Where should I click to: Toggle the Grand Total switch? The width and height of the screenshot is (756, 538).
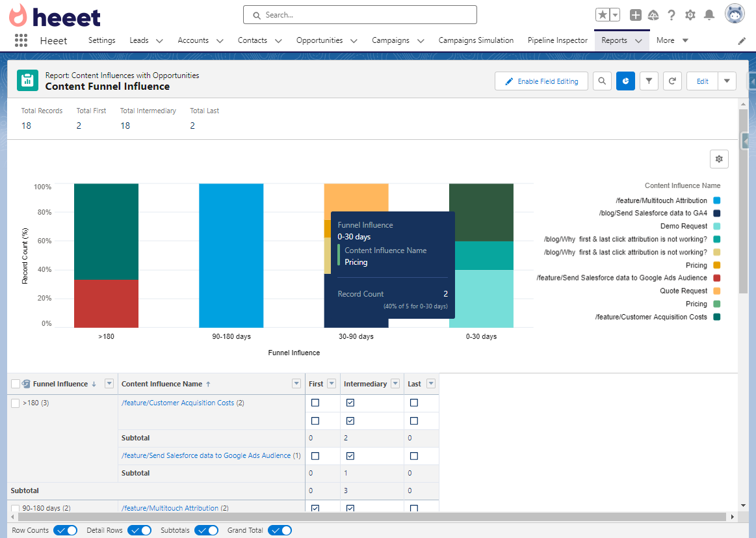pyautogui.click(x=280, y=530)
